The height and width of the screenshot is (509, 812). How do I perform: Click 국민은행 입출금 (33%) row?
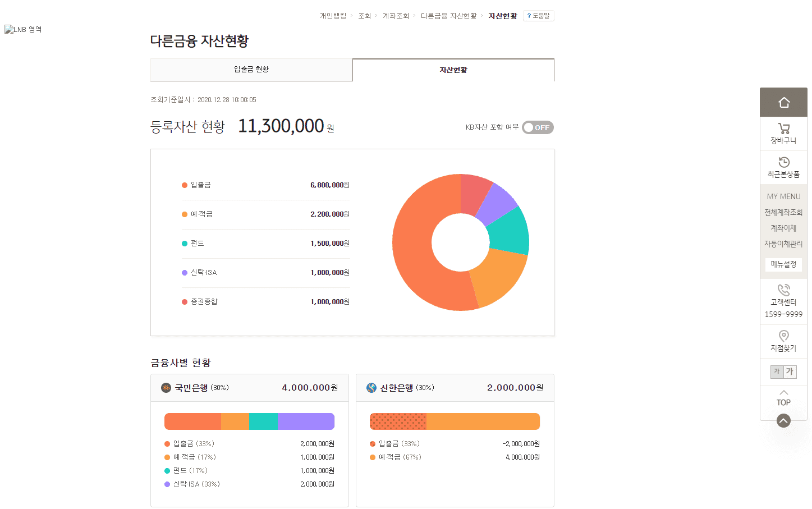249,444
